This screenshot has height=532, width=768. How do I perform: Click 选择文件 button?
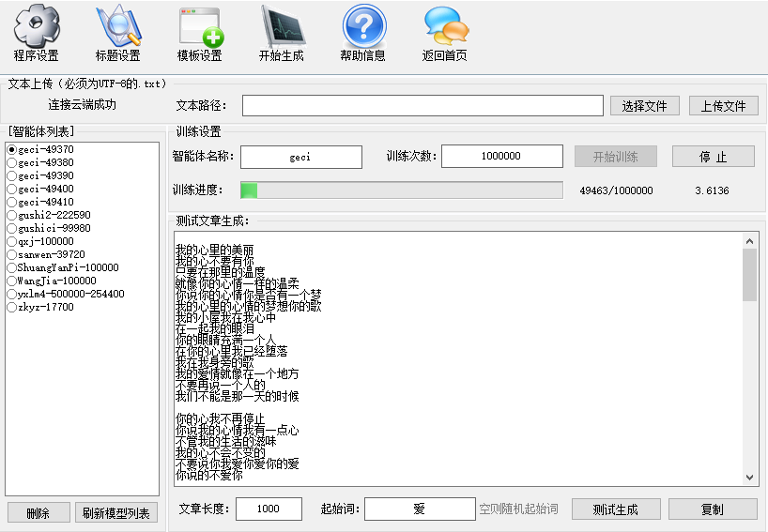(x=644, y=106)
